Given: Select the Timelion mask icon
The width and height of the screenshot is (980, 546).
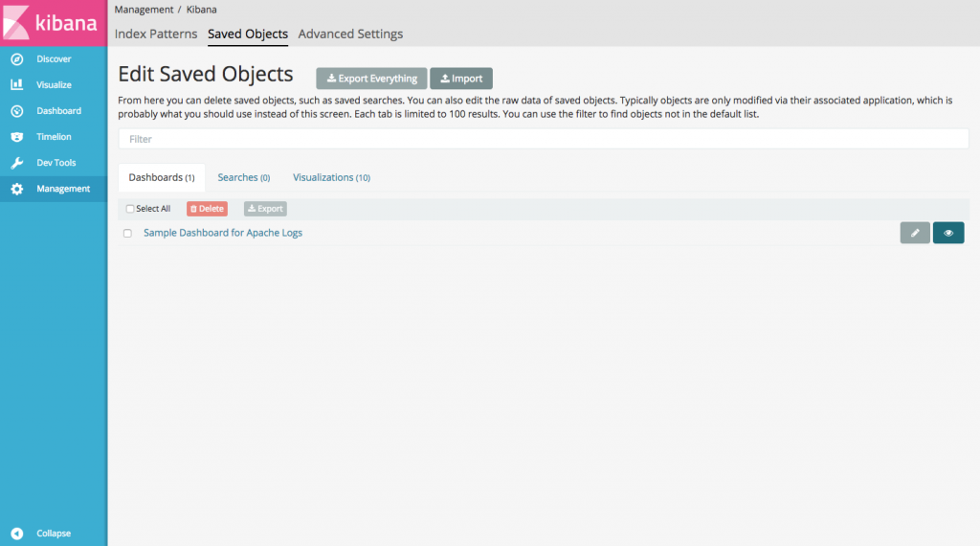Looking at the screenshot, I should (x=17, y=136).
